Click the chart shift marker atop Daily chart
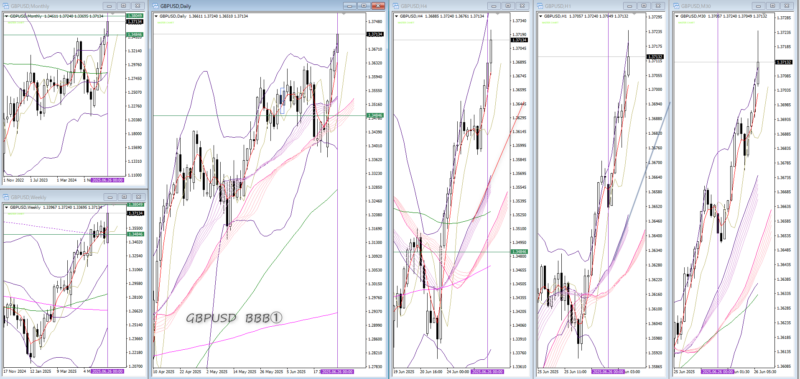 tap(343, 14)
